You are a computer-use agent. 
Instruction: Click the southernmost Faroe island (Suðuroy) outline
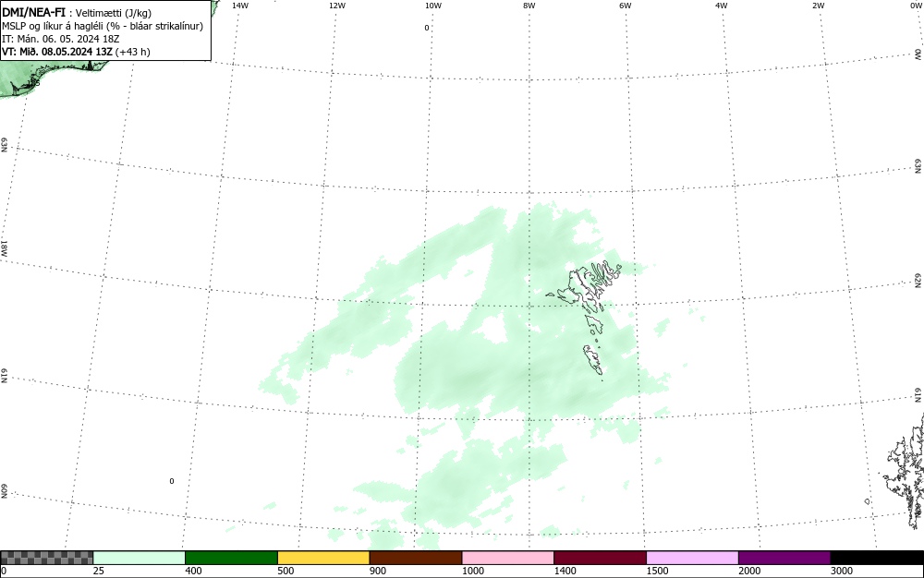coord(593,359)
